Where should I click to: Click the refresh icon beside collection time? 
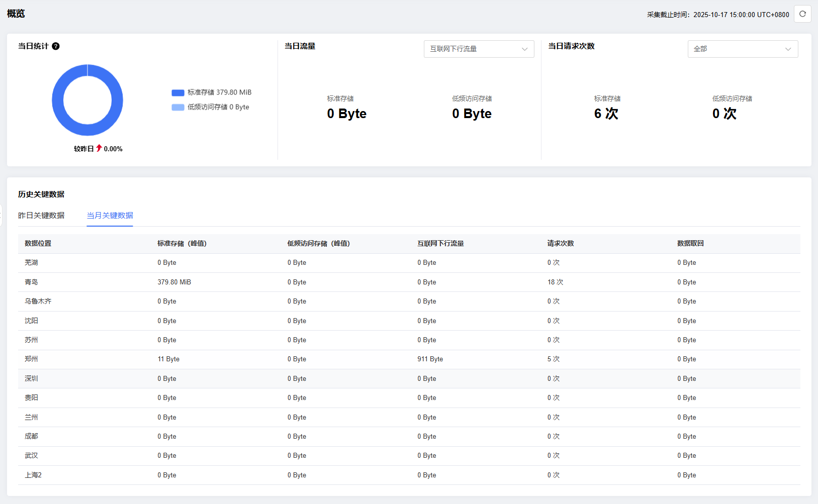click(802, 14)
